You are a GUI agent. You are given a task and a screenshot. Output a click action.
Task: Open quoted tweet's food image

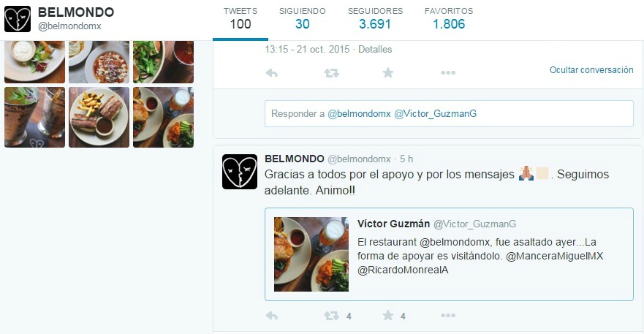(x=311, y=254)
